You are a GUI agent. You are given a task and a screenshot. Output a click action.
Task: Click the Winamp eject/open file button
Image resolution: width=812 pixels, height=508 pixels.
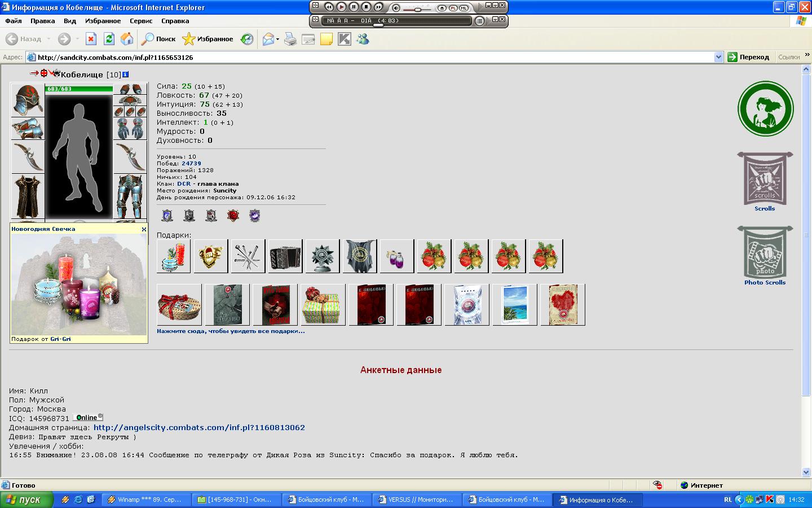442,8
